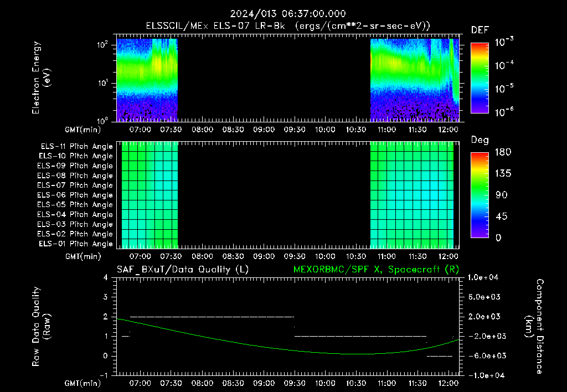Click the ELS-01 Pitch Angle row label
The height and width of the screenshot is (392, 567).
pyautogui.click(x=75, y=244)
